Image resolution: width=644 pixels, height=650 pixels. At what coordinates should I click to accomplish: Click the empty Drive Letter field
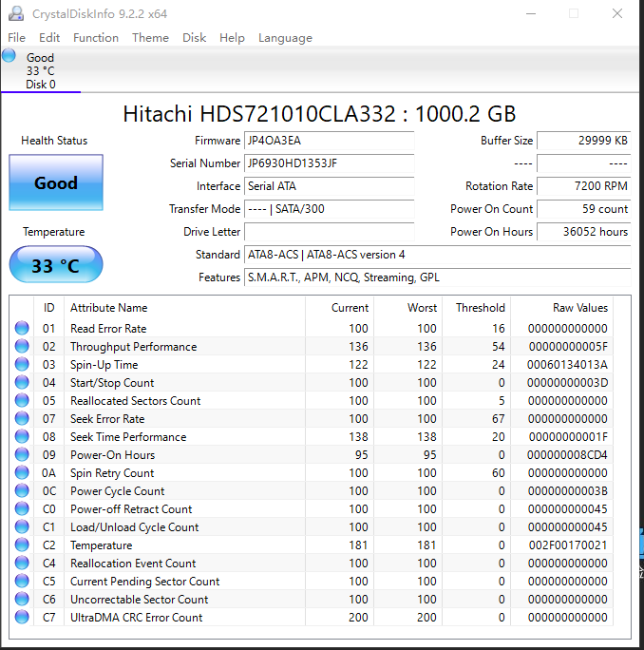(329, 232)
